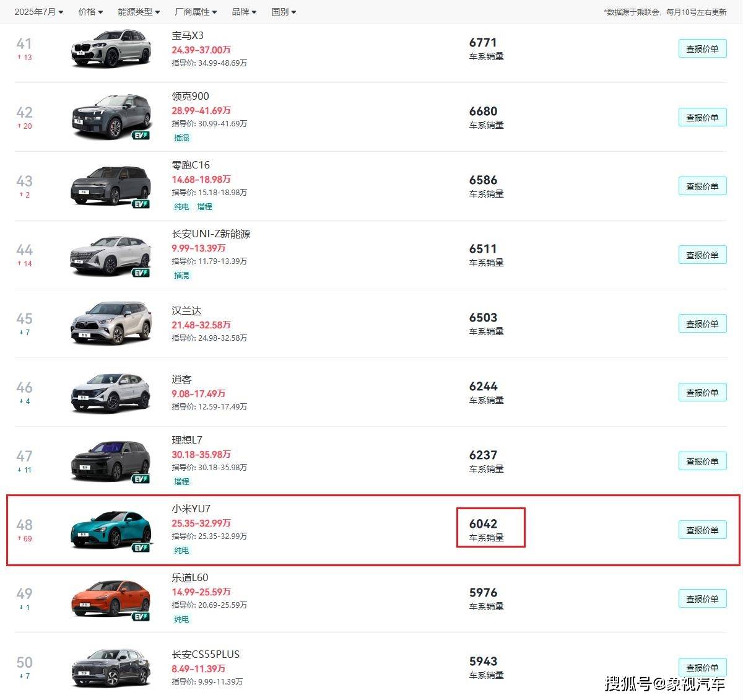Click the EV badge on 理想L7
This screenshot has height=700, width=743.
[141, 479]
